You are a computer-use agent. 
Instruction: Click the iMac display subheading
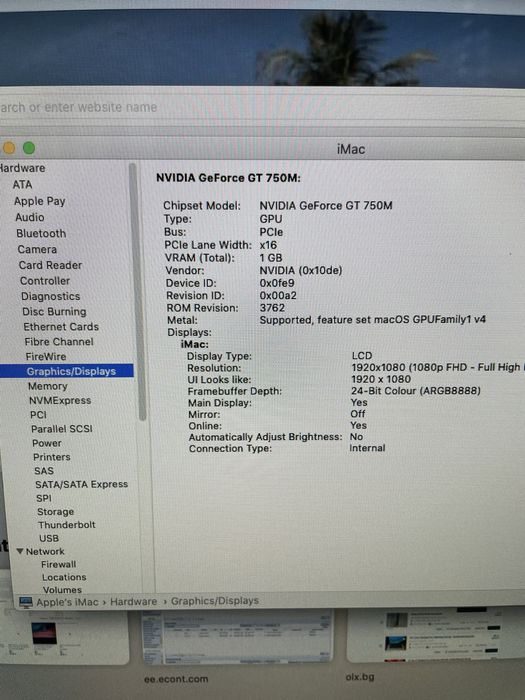point(195,344)
